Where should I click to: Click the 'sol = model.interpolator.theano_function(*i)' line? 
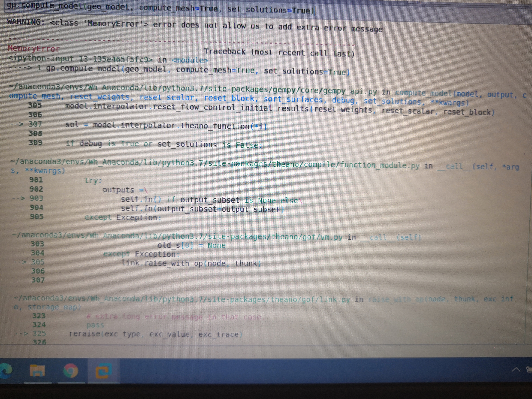click(x=166, y=125)
